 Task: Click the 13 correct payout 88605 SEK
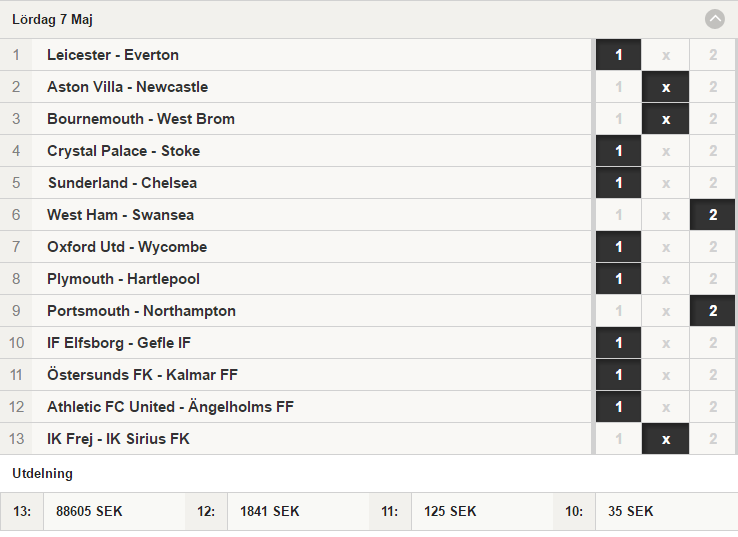point(89,511)
